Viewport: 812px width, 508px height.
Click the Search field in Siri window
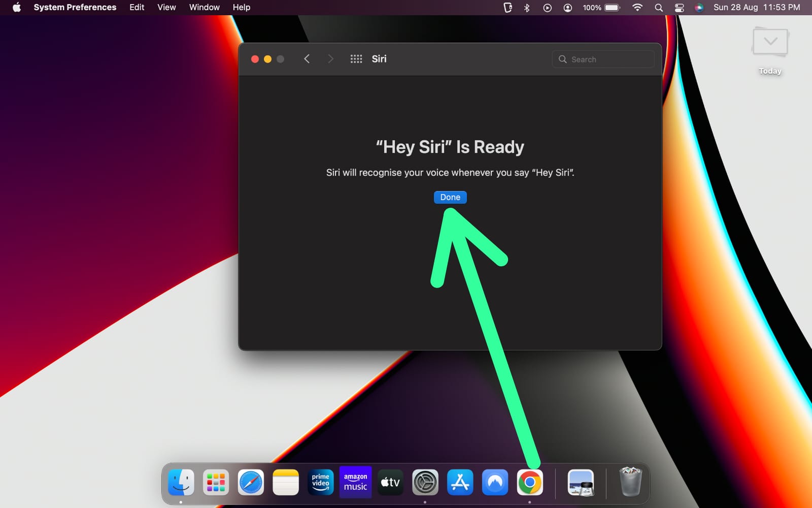(603, 59)
